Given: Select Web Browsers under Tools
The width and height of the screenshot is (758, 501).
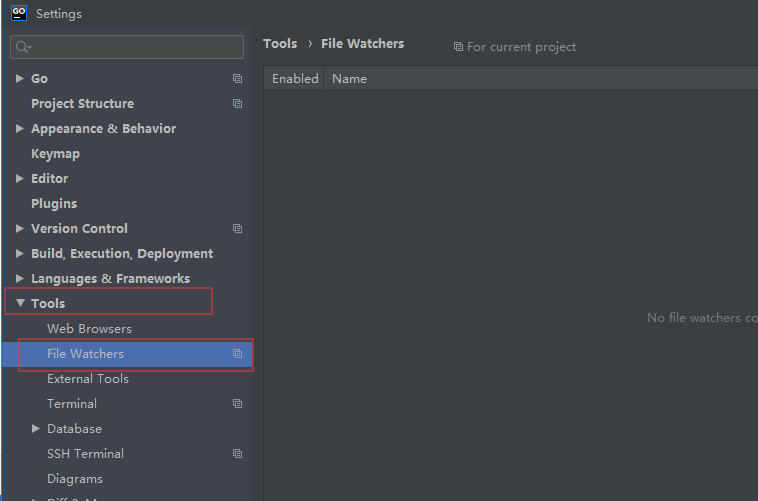Looking at the screenshot, I should (89, 329).
